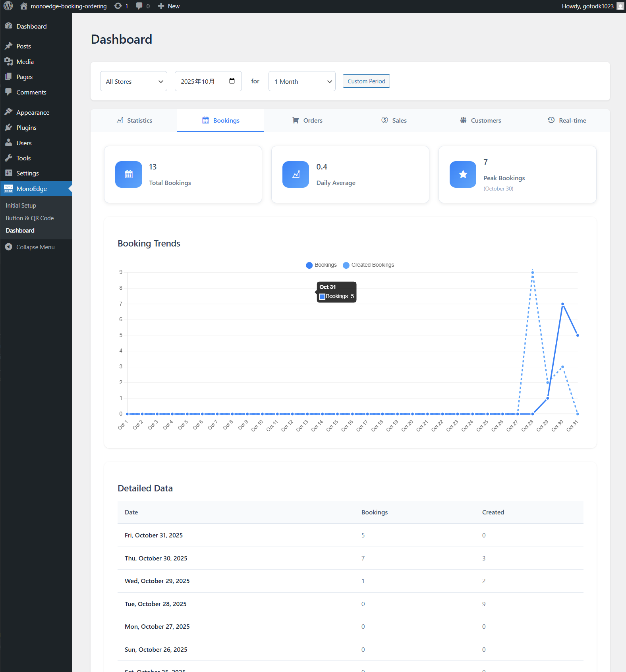Click the monoedge-booking-ordering site name link
The height and width of the screenshot is (672, 626).
[69, 6]
